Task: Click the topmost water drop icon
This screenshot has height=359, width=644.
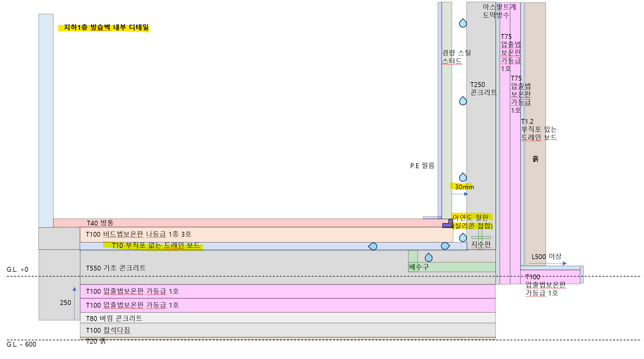Action: point(463,23)
